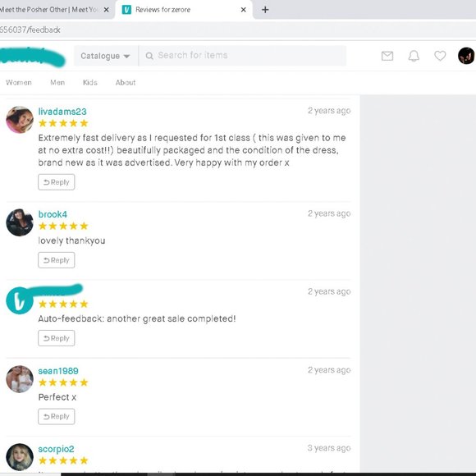Click inside the Search for items field
Image resolution: width=476 pixels, height=476 pixels.
242,56
